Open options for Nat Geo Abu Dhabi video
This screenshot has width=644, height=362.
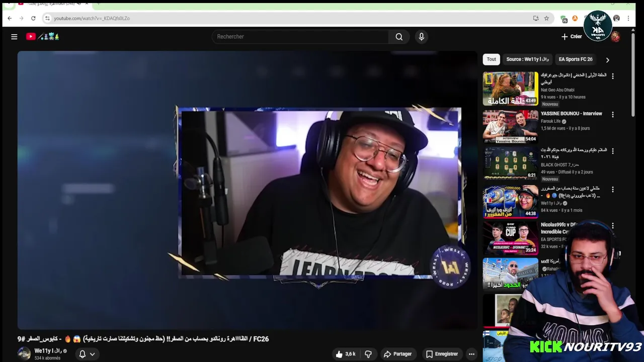(613, 76)
